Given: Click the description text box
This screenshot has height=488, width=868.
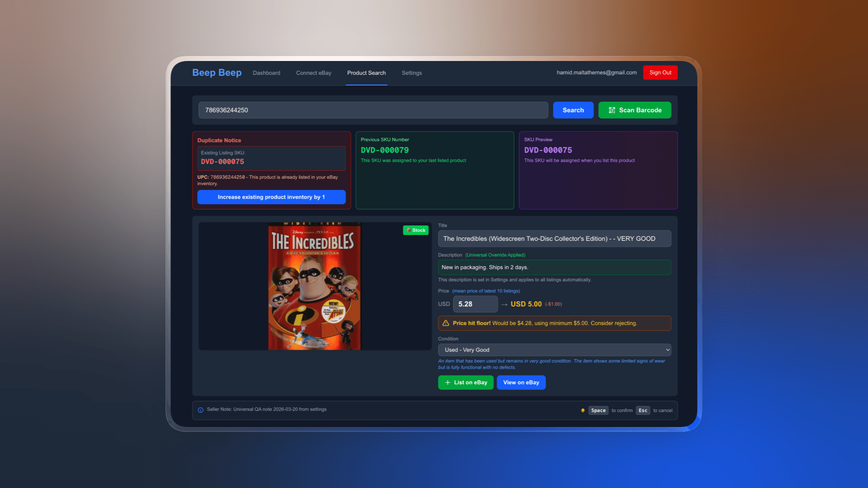Looking at the screenshot, I should point(554,267).
